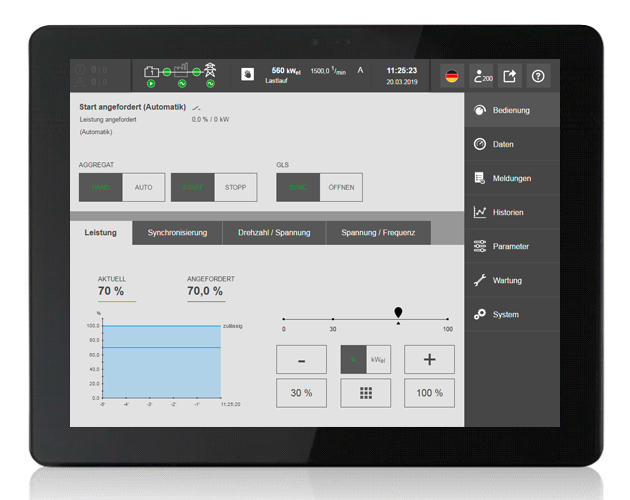The height and width of the screenshot is (500, 630).
Task: Click the green play status indicator
Action: coord(151,84)
